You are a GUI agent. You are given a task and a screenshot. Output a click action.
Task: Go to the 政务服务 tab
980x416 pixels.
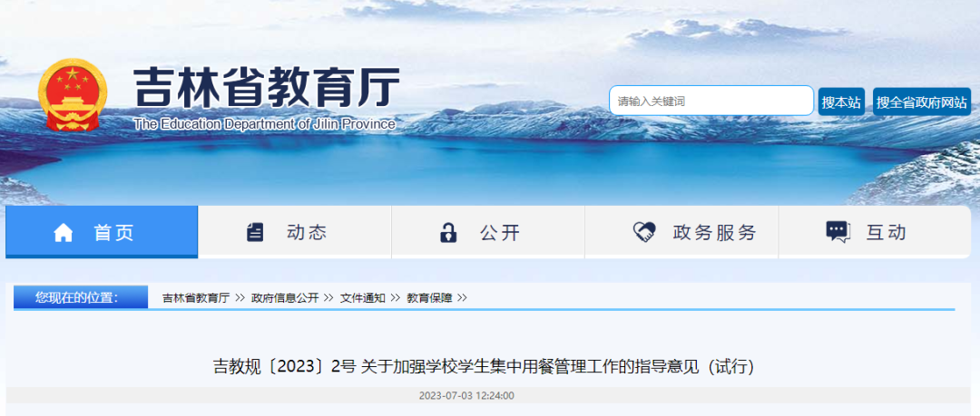[x=681, y=232]
